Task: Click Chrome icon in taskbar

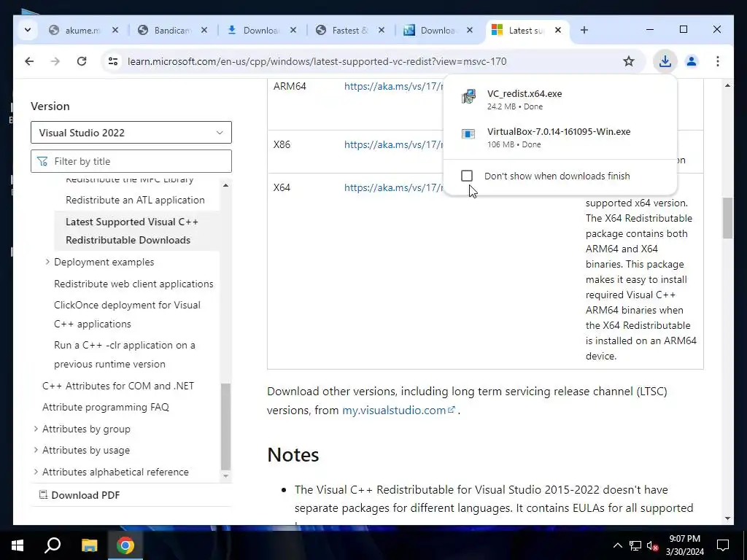Action: click(125, 545)
